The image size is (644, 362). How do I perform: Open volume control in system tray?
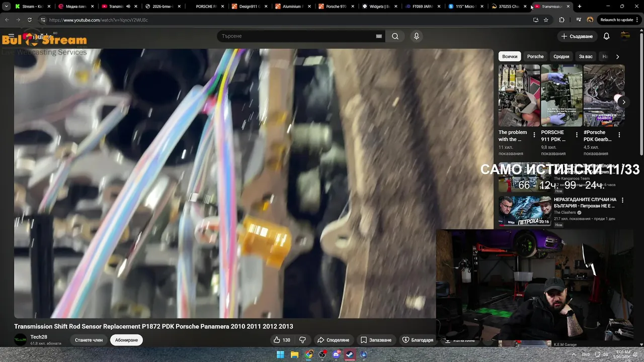(605, 354)
